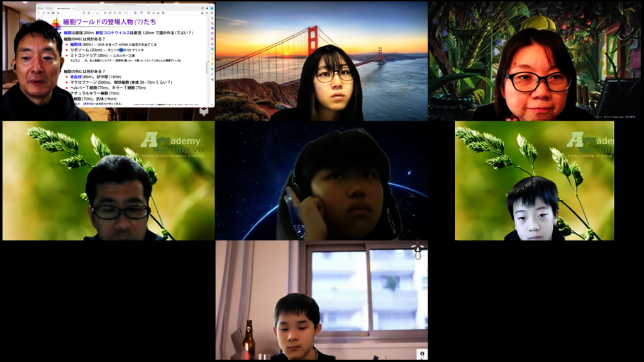Click the share link icon at toolbar right
This screenshot has height=362, width=644.
[202, 13]
